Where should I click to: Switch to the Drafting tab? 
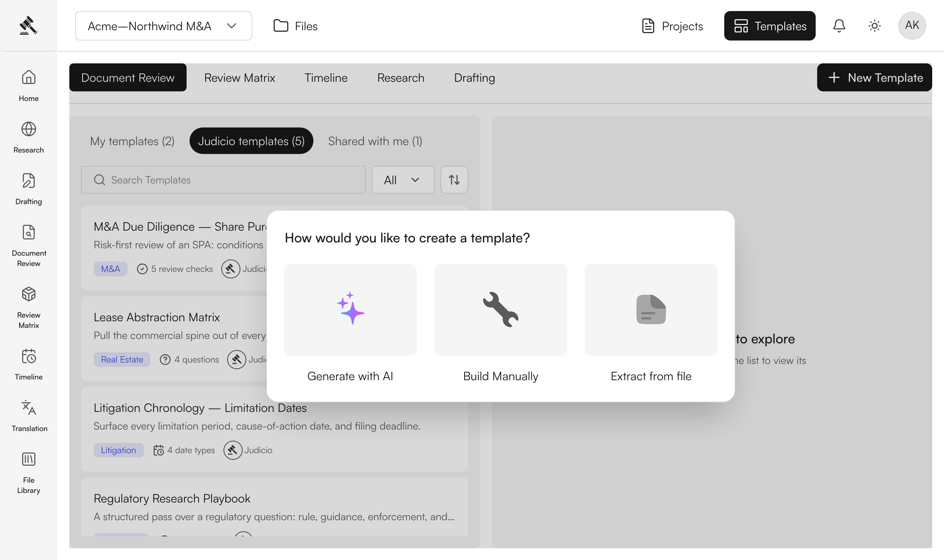tap(474, 77)
